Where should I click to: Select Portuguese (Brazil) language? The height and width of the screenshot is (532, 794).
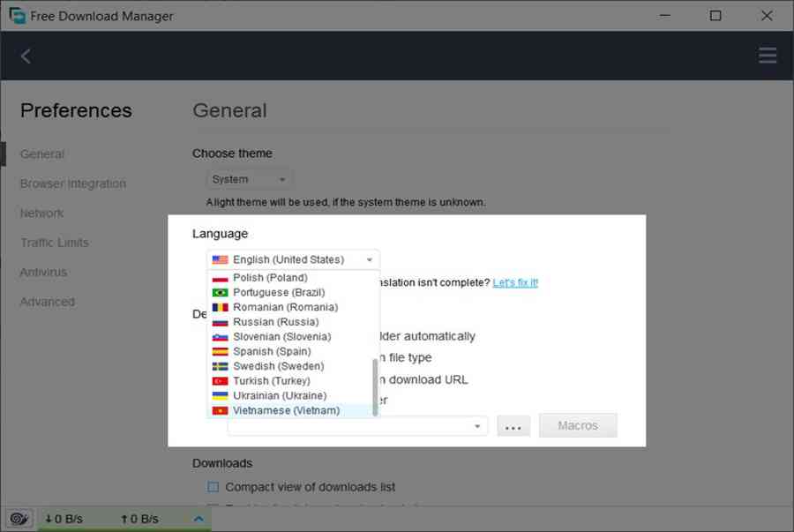pos(290,292)
